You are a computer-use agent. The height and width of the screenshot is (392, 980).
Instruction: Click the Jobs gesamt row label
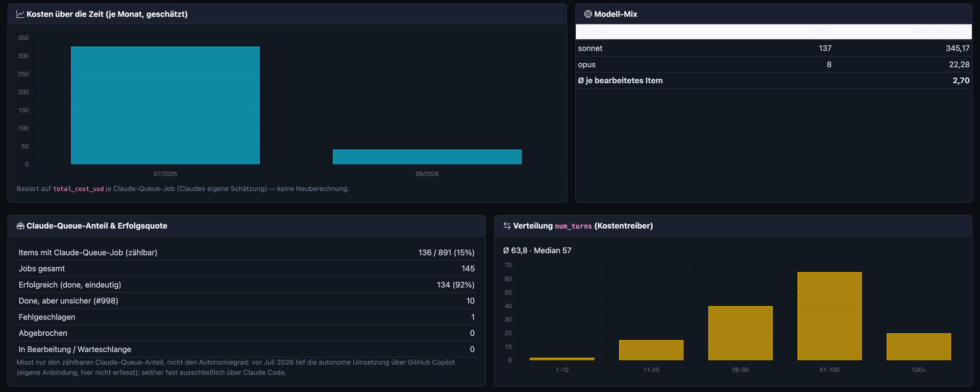pos(42,269)
